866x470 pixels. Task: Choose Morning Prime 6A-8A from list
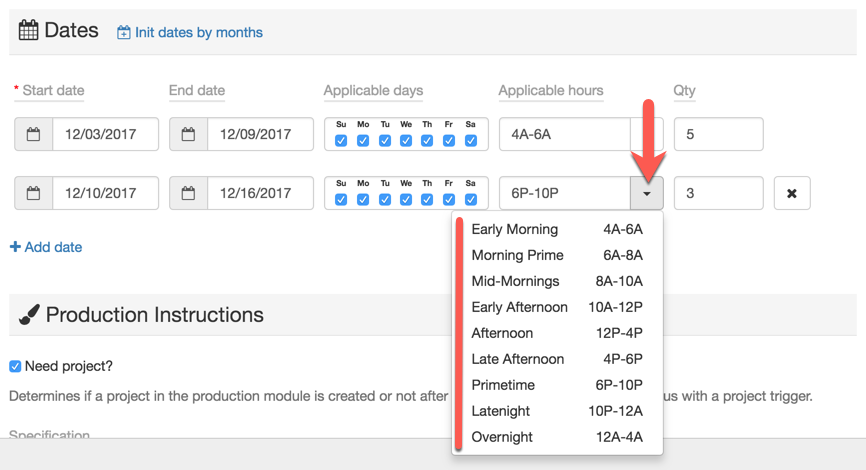pos(556,255)
